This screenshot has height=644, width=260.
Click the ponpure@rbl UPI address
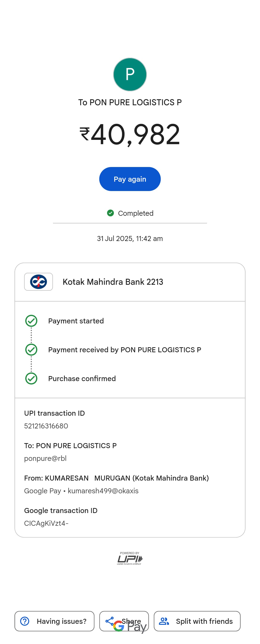[x=45, y=458]
